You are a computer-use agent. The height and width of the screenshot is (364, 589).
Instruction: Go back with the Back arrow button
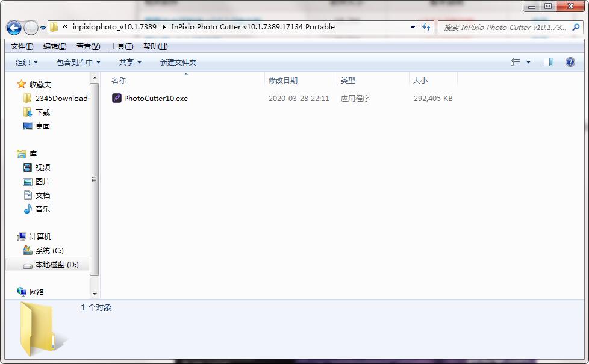tap(14, 28)
